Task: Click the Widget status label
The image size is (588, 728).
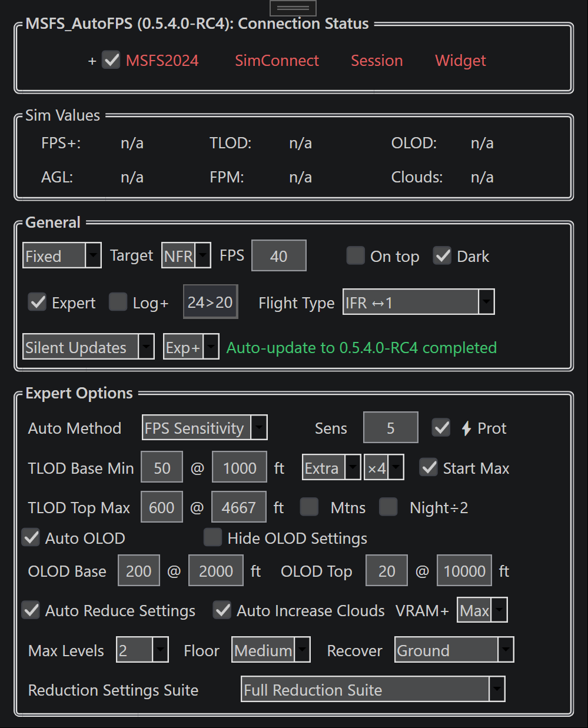Action: [460, 61]
